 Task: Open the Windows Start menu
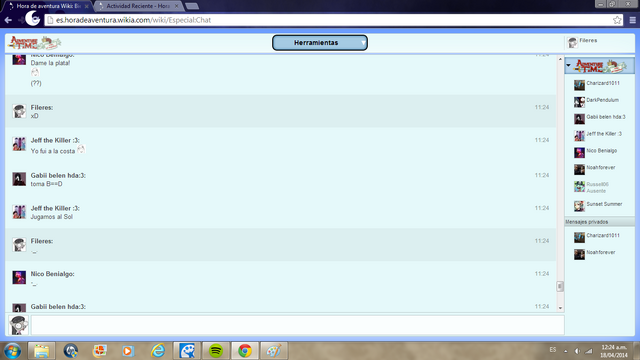[13, 351]
